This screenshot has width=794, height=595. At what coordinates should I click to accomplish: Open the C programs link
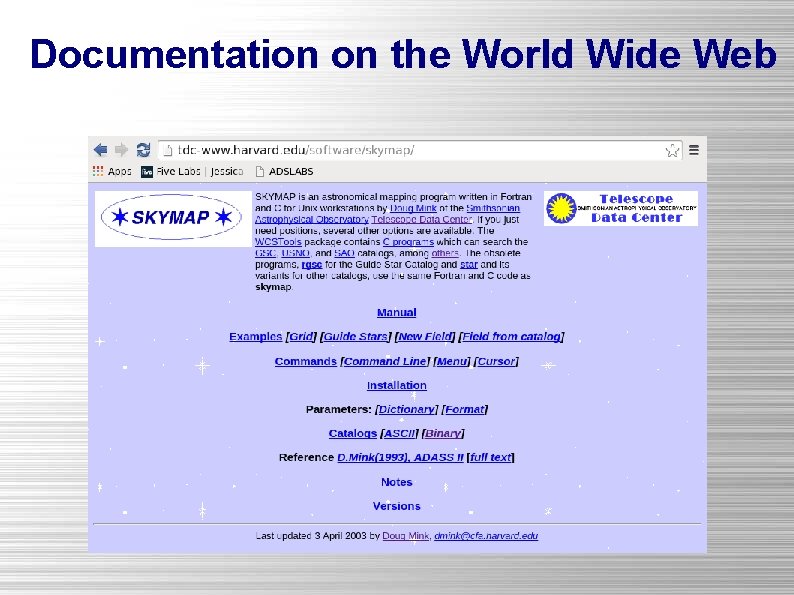click(x=408, y=242)
